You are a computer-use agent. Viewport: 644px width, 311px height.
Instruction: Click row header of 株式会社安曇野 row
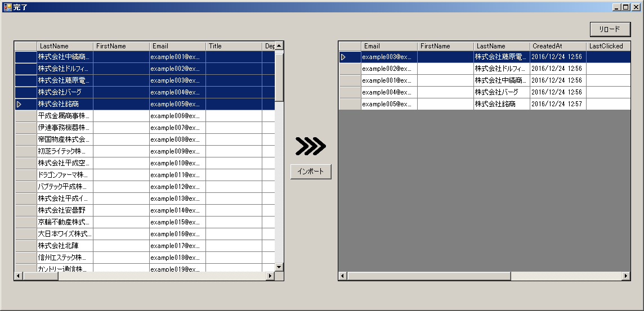pos(26,211)
